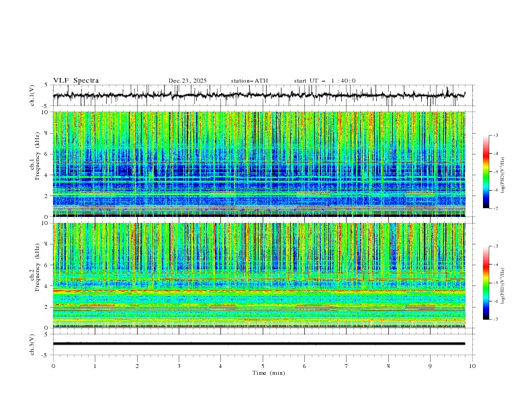
Task: Click the 5 minute tick on time axis
Action: click(263, 366)
